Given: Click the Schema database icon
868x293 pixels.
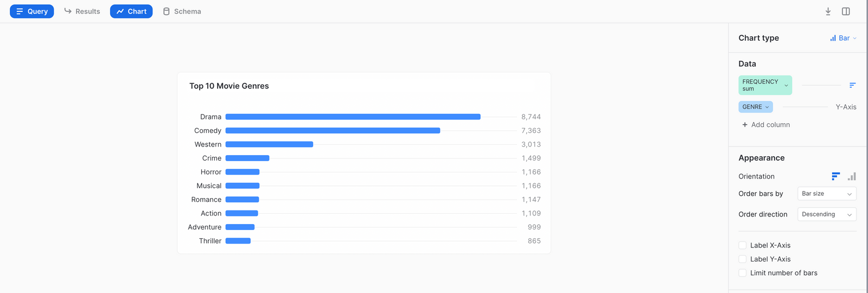Looking at the screenshot, I should pos(167,11).
